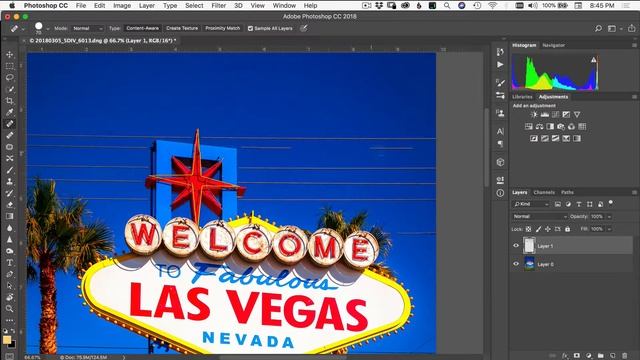Click the layer style fx icon
The height and width of the screenshot is (360, 640).
click(564, 356)
